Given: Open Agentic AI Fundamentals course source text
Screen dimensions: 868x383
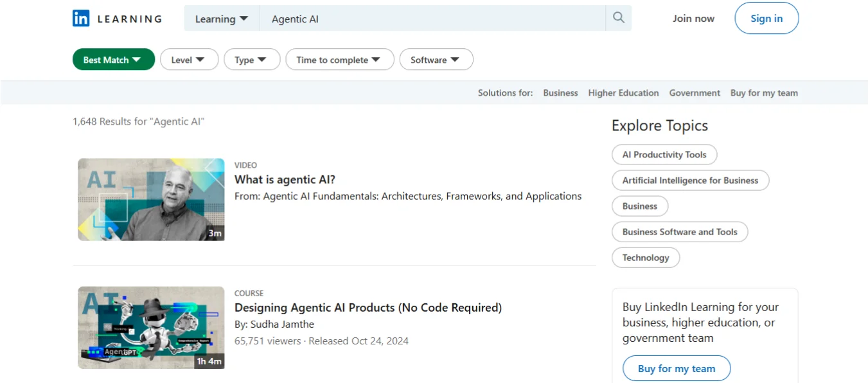Looking at the screenshot, I should pyautogui.click(x=408, y=196).
